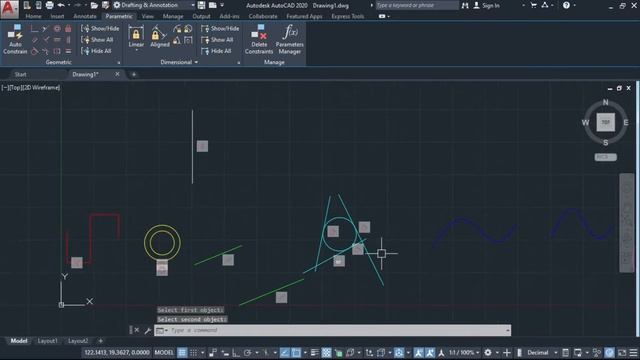Viewport: 640px width, 360px height.
Task: Select the Equal geometric constraint
Action: (x=68, y=51)
